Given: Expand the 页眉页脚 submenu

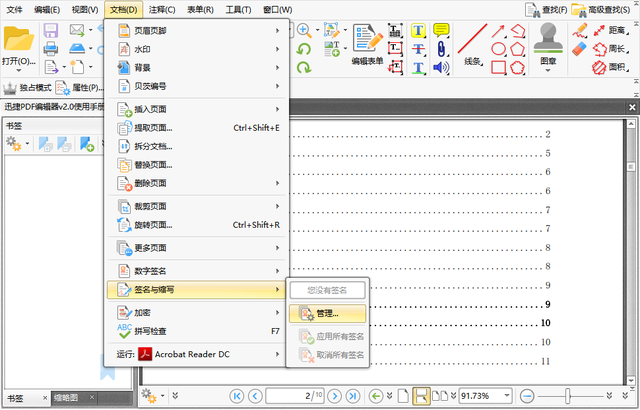Looking at the screenshot, I should coord(198,31).
